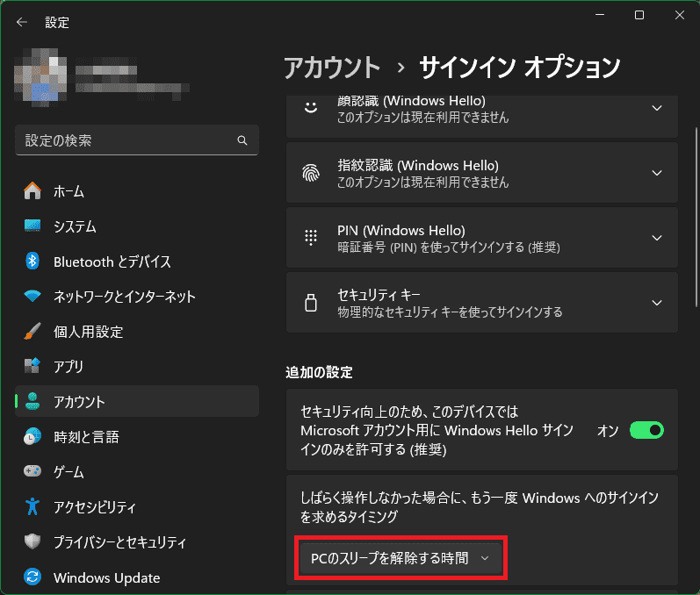
Task: Expand the PIN (Windows Hello) section
Action: [x=656, y=238]
